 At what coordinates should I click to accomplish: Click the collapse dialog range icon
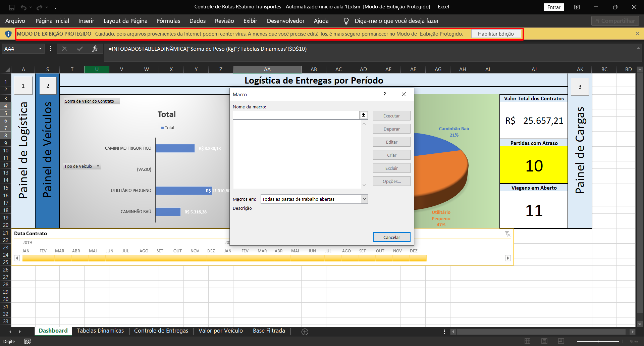[363, 115]
